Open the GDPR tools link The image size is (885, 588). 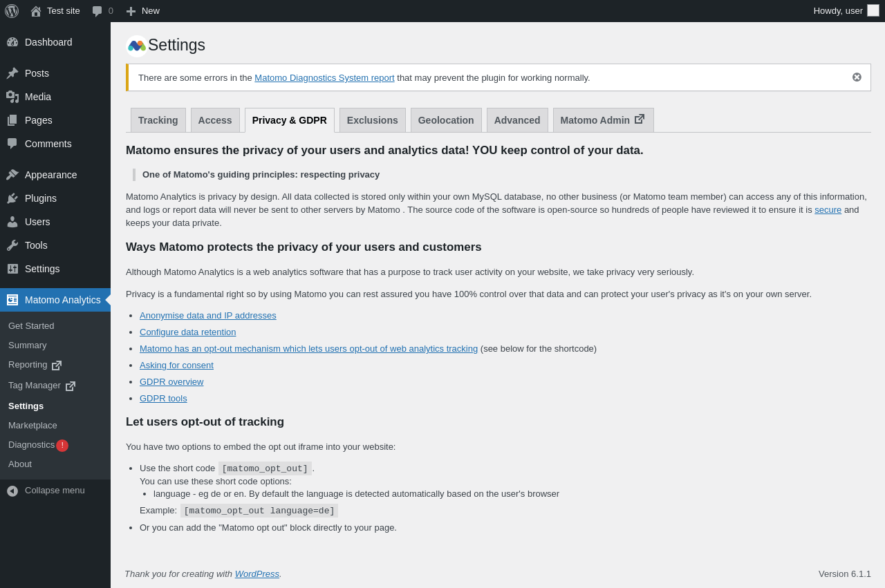tap(163, 399)
